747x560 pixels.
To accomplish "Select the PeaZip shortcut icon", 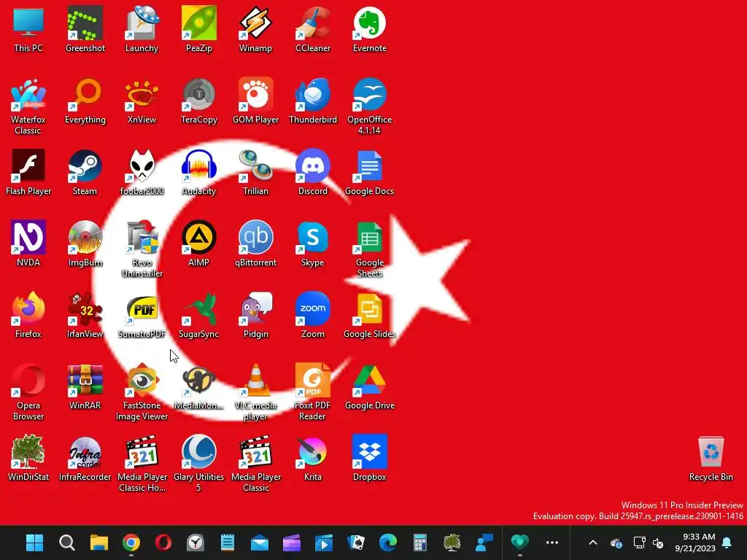I will coord(199,29).
